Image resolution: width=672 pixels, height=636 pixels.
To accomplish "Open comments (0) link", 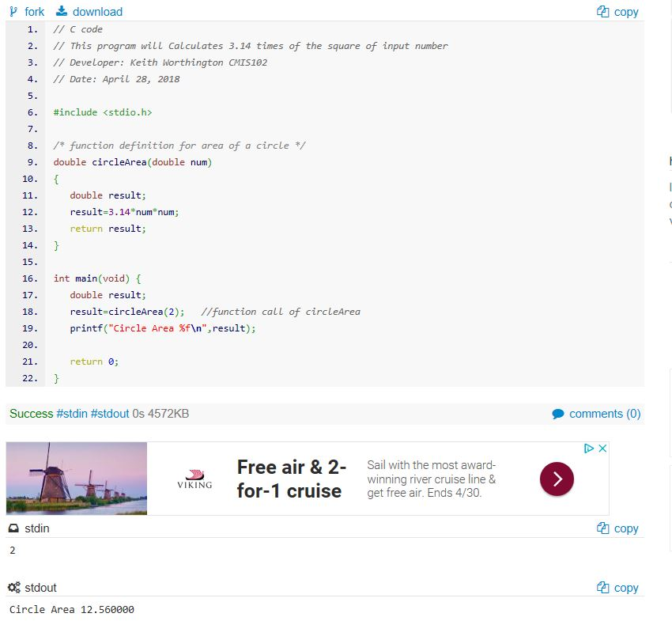I will (x=605, y=414).
